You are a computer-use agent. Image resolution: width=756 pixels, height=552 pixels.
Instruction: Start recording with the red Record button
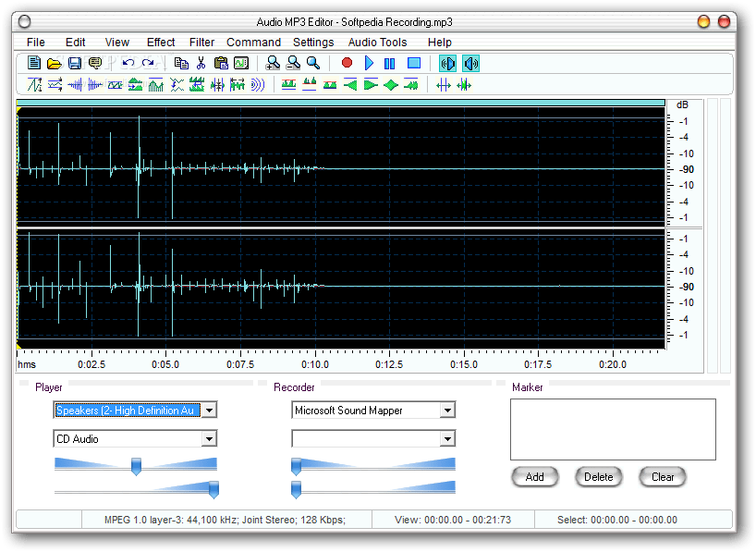tap(346, 63)
